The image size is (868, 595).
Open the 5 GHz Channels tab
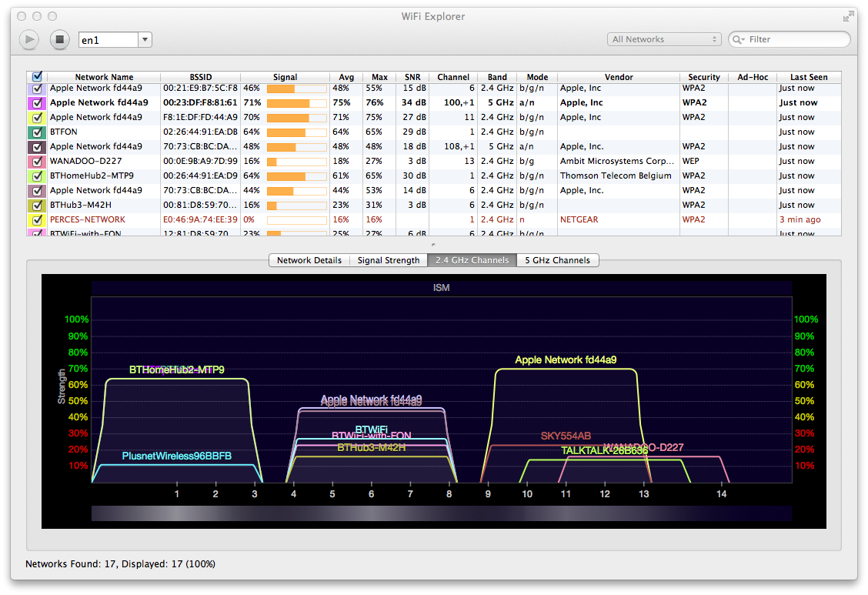(557, 260)
